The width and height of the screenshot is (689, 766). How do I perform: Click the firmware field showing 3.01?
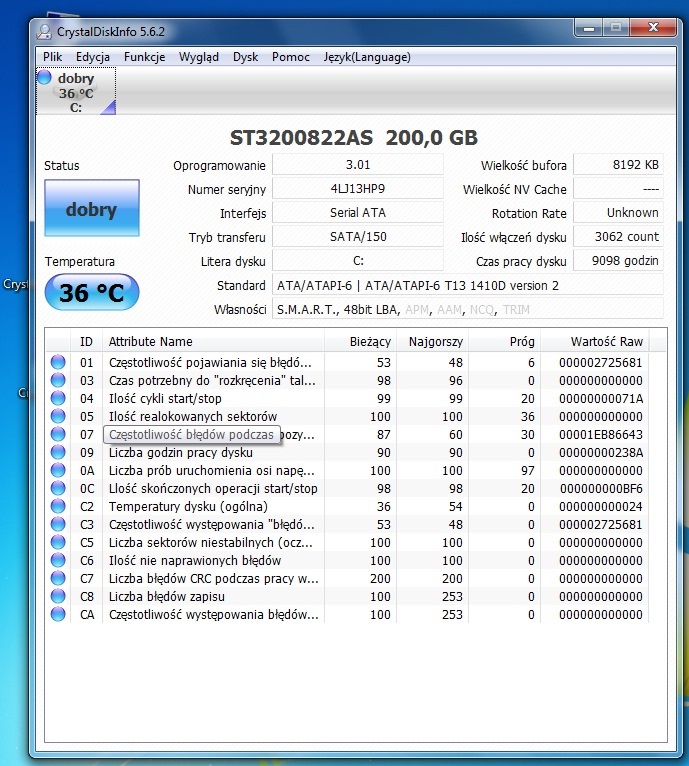358,165
